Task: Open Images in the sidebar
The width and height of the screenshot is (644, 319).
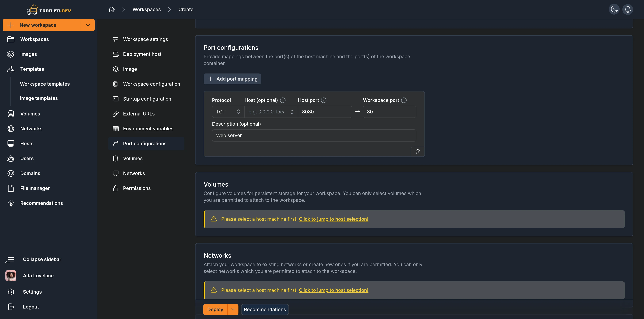Action: point(28,54)
